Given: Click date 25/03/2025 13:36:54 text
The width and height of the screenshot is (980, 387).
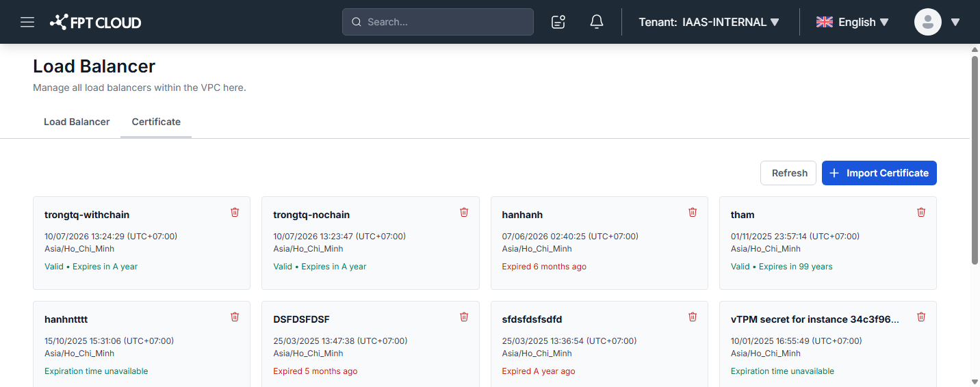Looking at the screenshot, I should coord(569,341).
